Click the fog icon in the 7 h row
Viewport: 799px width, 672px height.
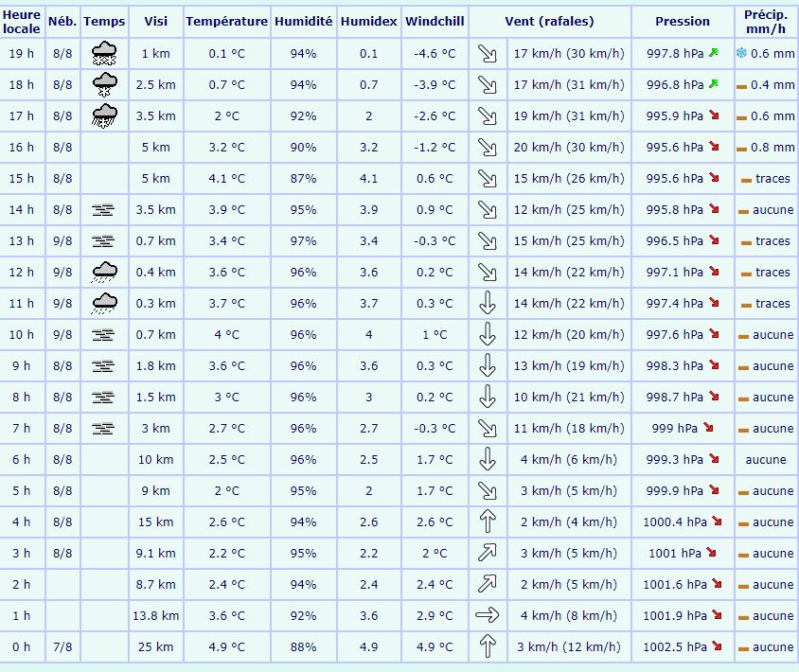[x=103, y=429]
